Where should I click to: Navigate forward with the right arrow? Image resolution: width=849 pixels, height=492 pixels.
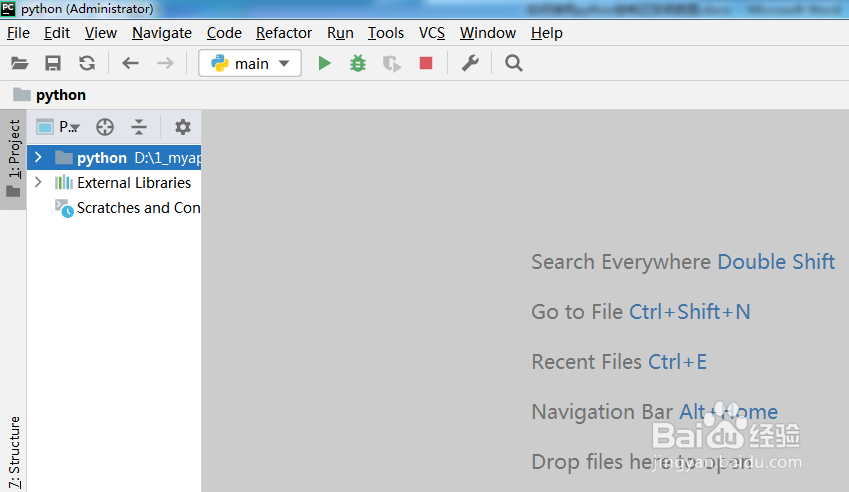[x=165, y=63]
